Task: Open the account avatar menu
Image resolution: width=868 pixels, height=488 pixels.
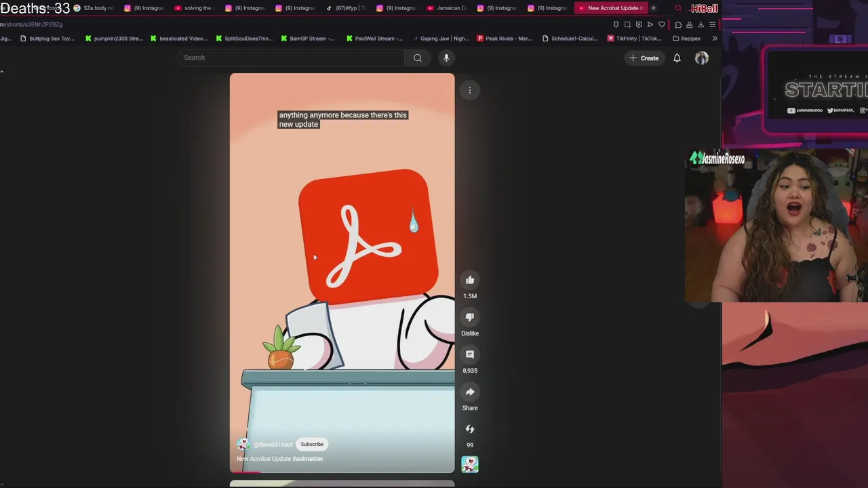Action: (x=702, y=58)
